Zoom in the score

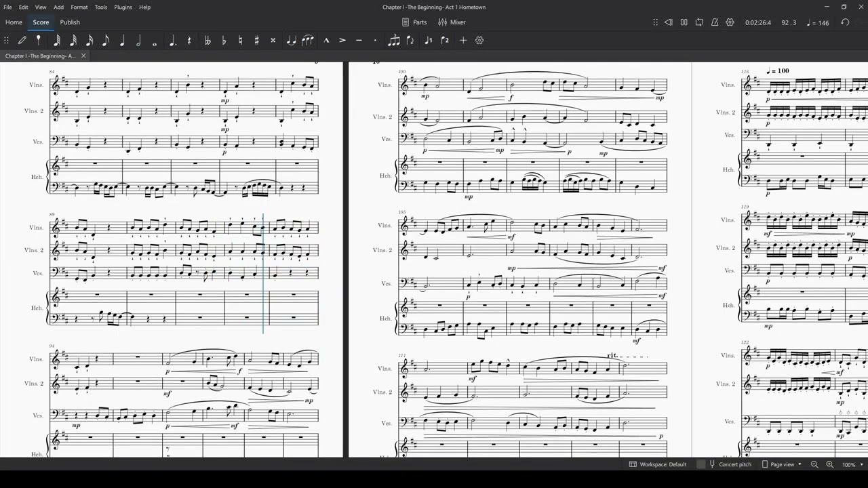pos(829,464)
